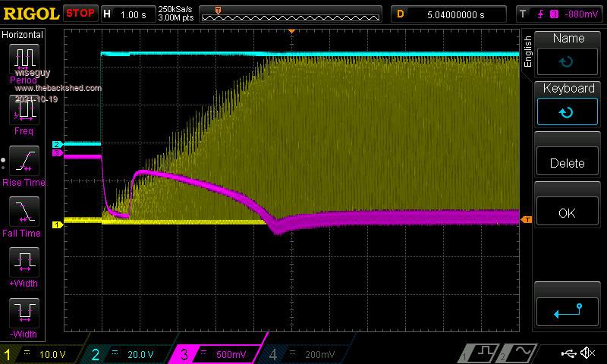The image size is (607, 364).
Task: Click the back arrow return button
Action: coord(568,309)
